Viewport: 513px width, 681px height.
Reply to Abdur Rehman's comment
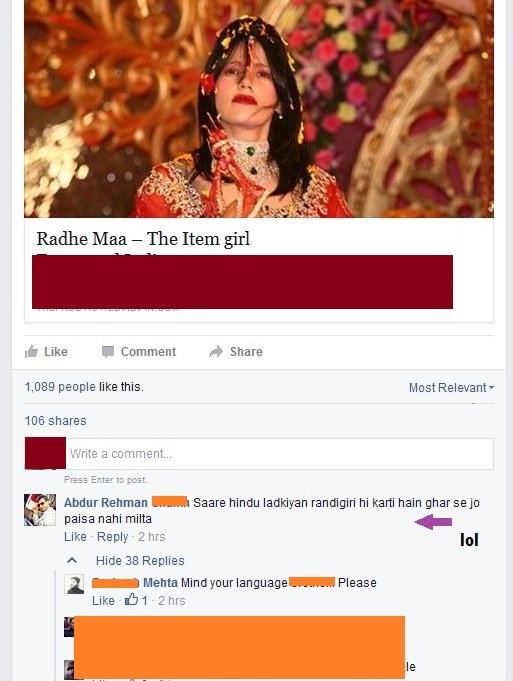point(113,537)
